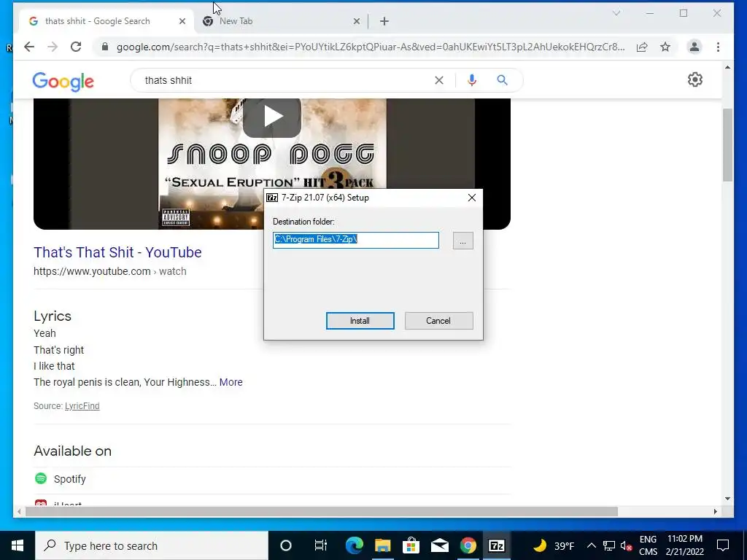The height and width of the screenshot is (560, 747).
Task: Go forward in Chrome history
Action: [53, 47]
